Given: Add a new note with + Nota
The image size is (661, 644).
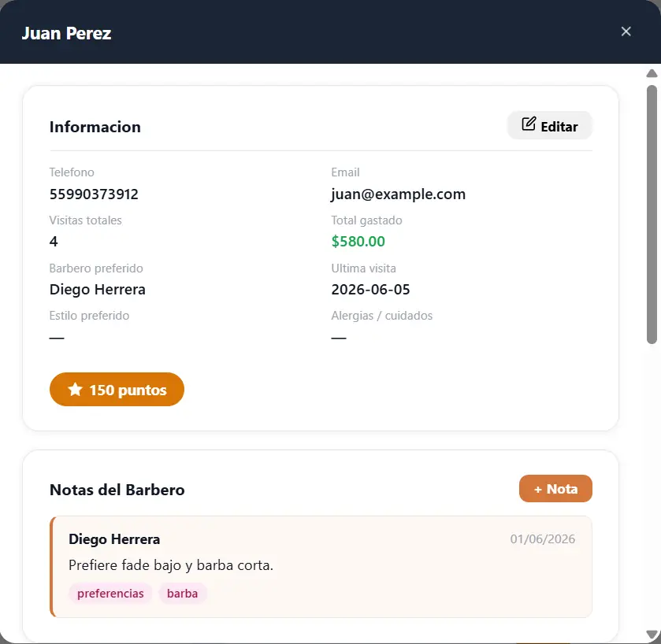Looking at the screenshot, I should (x=555, y=489).
